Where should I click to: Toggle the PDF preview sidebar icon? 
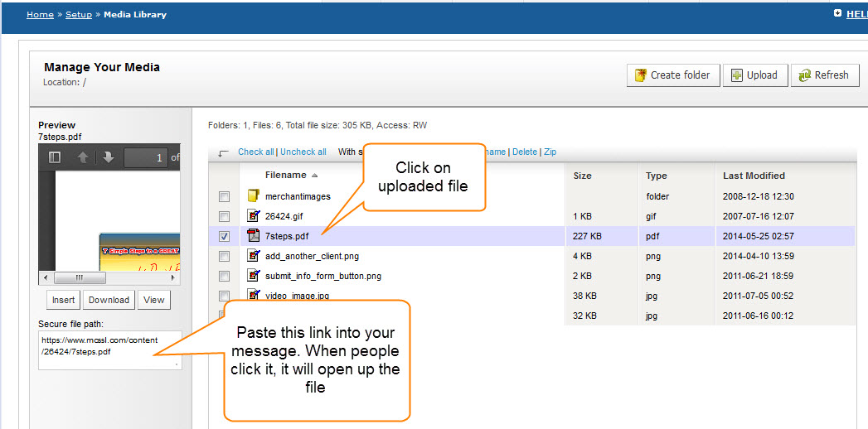[x=55, y=157]
